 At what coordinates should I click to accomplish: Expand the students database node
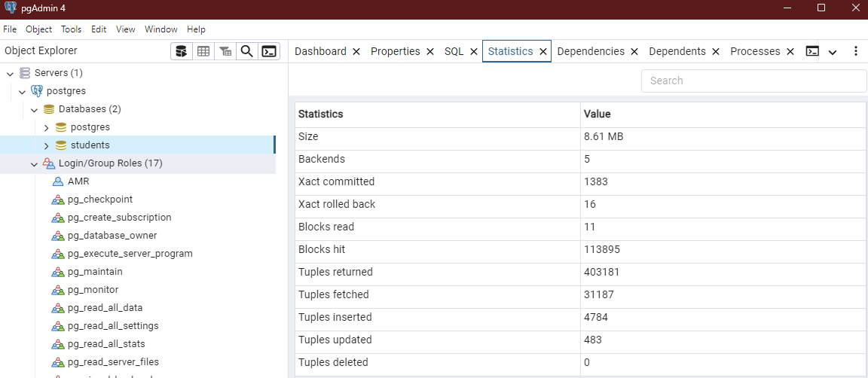coord(47,146)
